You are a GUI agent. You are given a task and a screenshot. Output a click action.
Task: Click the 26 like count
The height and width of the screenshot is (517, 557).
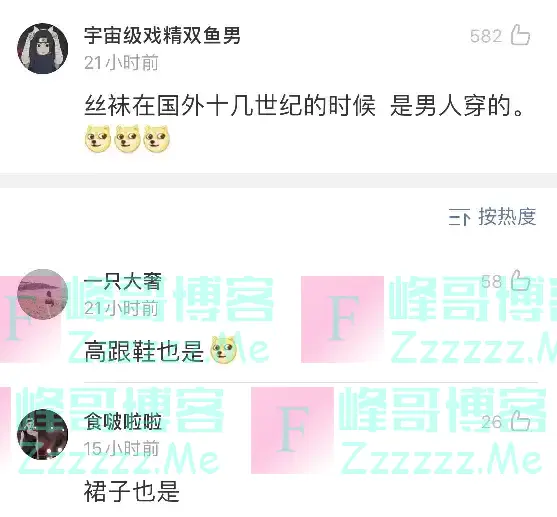(492, 422)
